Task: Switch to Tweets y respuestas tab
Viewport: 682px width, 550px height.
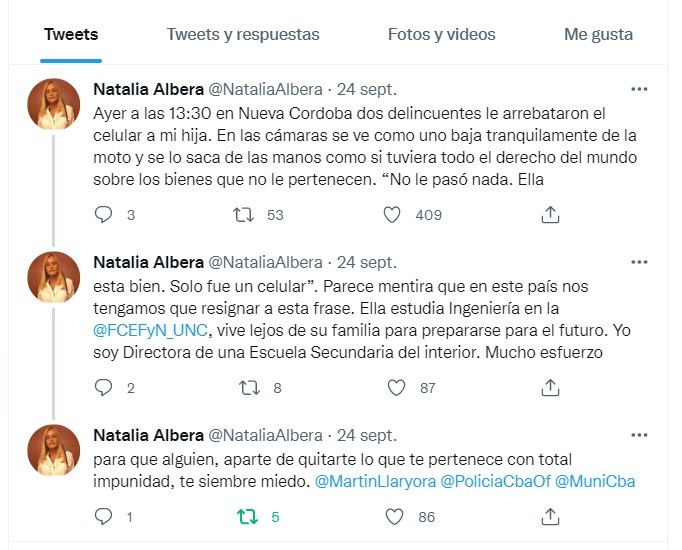Action: click(x=243, y=34)
